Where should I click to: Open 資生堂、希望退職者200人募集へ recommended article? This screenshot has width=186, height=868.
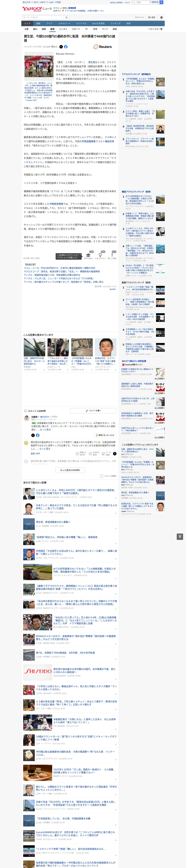[x=53, y=522]
